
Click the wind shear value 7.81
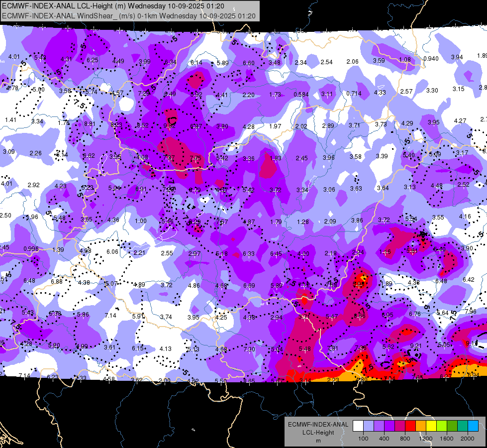coord(333,348)
